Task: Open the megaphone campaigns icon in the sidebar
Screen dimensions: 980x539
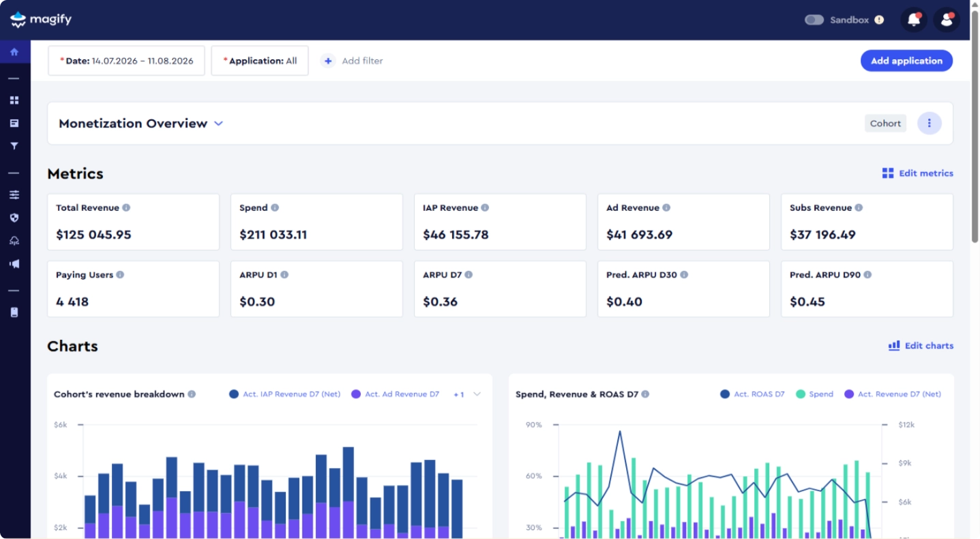Action: [14, 263]
